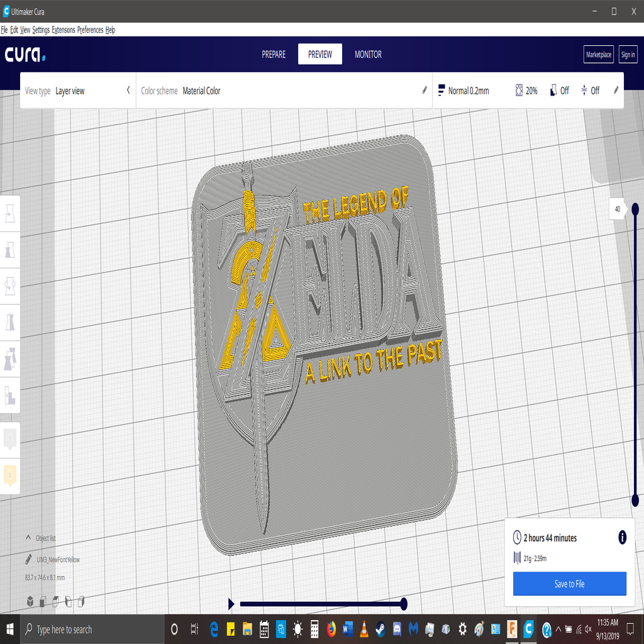Open the Marketplace
Image resolution: width=644 pixels, height=644 pixels.
tap(598, 55)
